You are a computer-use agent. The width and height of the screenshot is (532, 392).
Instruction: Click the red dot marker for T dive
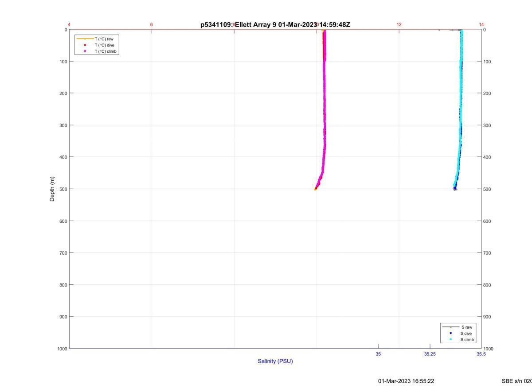(85, 45)
